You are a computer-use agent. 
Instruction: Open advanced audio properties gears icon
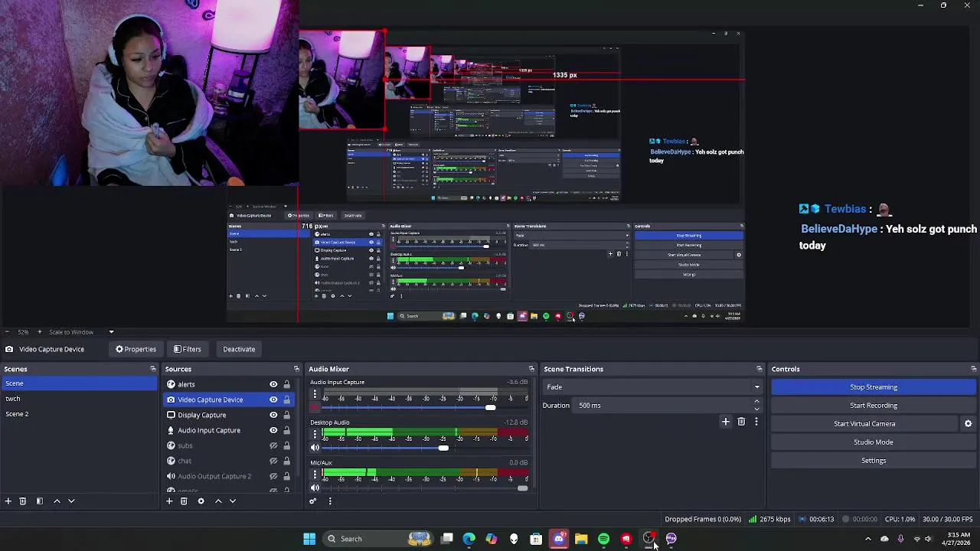[312, 501]
